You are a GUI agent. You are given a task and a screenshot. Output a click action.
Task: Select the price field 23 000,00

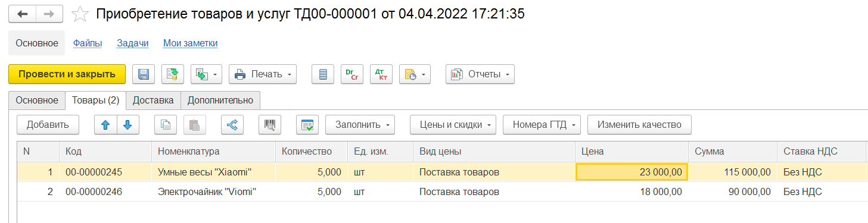tap(631, 172)
